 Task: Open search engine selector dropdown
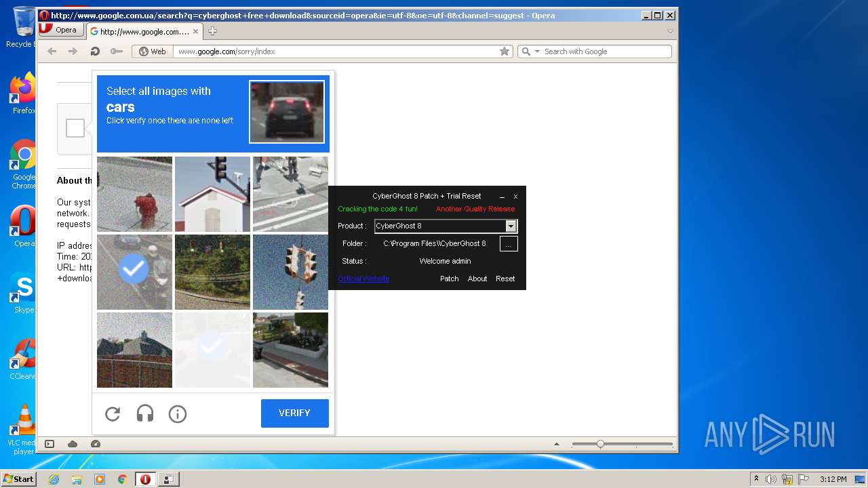530,52
